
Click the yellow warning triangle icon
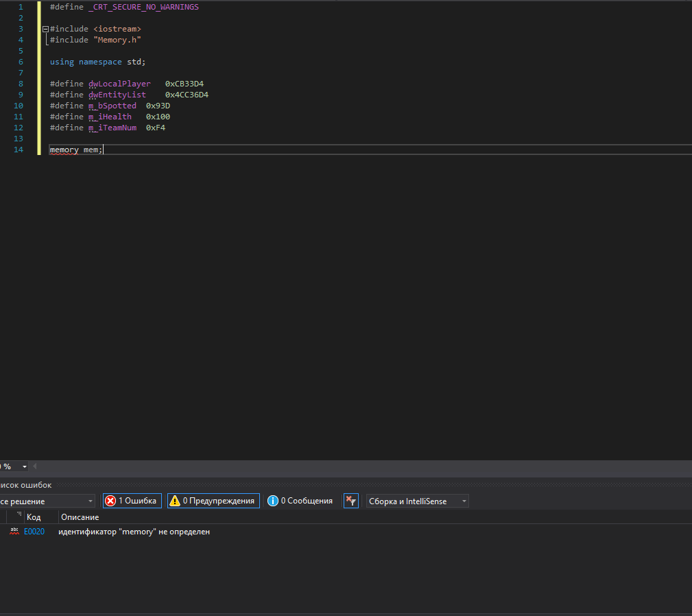pos(175,501)
